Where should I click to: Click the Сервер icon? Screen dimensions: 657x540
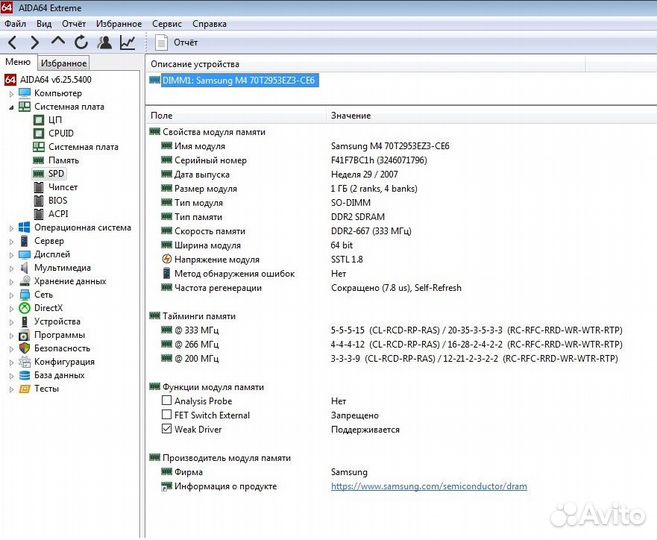point(25,241)
